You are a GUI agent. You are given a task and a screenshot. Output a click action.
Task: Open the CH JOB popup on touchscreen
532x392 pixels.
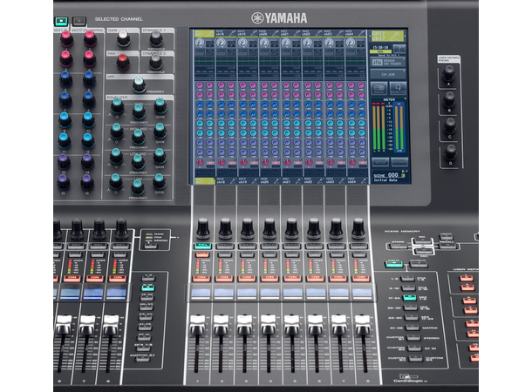pyautogui.click(x=388, y=74)
